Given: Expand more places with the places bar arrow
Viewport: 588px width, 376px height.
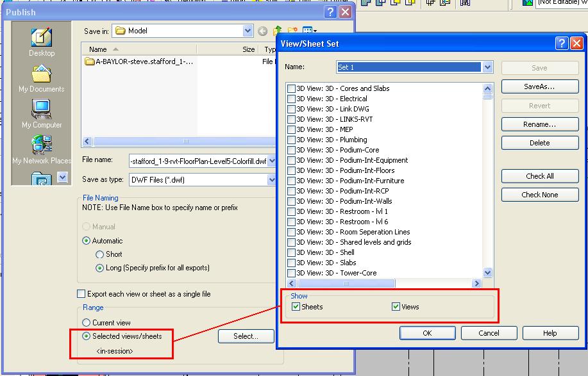Looking at the screenshot, I should (x=62, y=177).
